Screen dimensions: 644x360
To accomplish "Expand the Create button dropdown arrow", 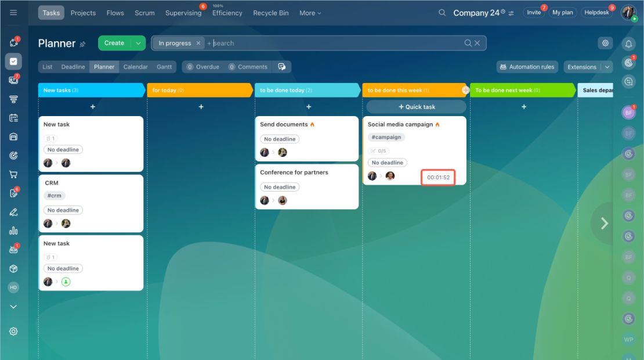I will pos(139,43).
